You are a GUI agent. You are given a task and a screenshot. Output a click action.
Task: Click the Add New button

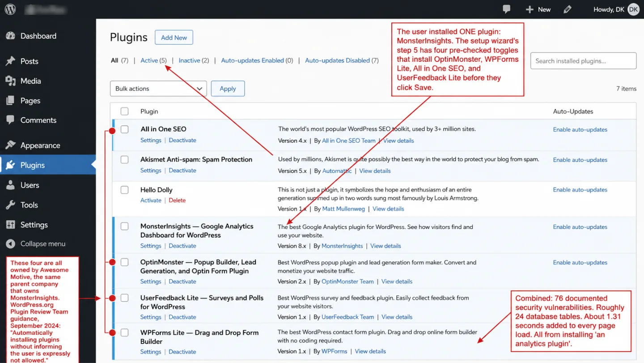pyautogui.click(x=174, y=38)
